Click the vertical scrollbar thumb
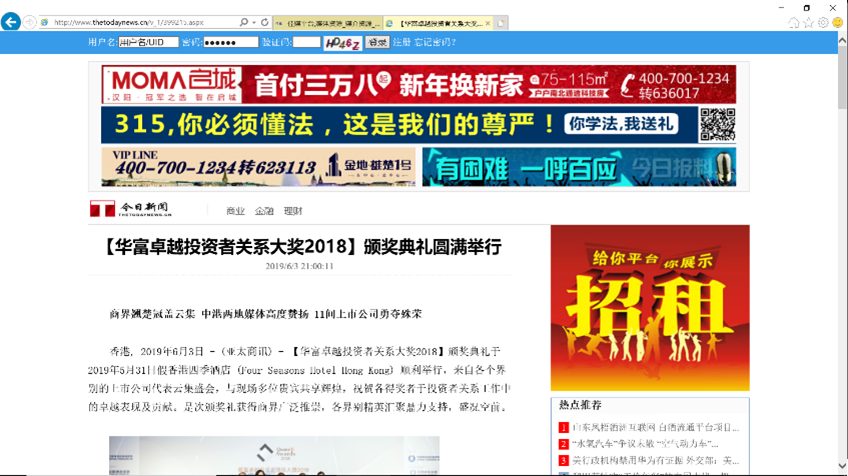 click(842, 77)
